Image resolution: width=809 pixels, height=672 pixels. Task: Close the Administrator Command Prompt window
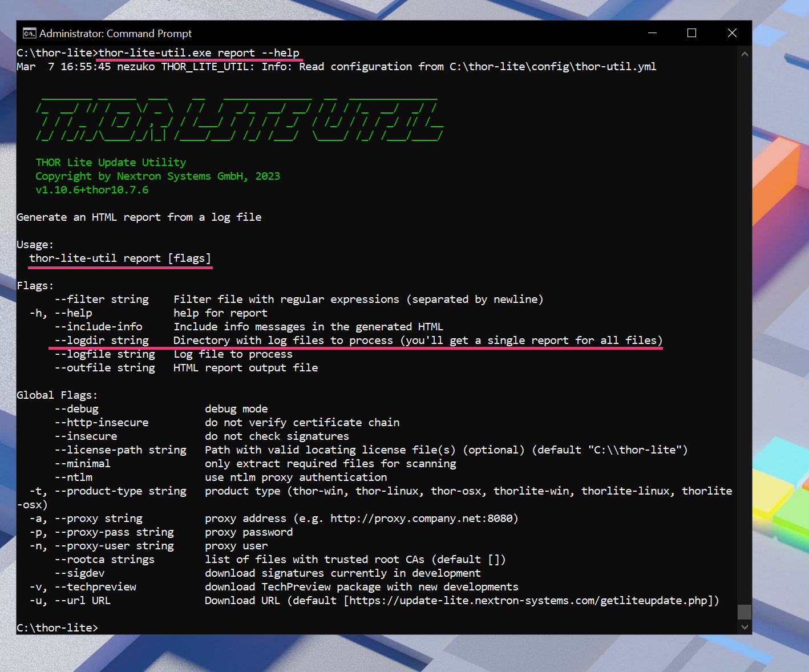(732, 33)
